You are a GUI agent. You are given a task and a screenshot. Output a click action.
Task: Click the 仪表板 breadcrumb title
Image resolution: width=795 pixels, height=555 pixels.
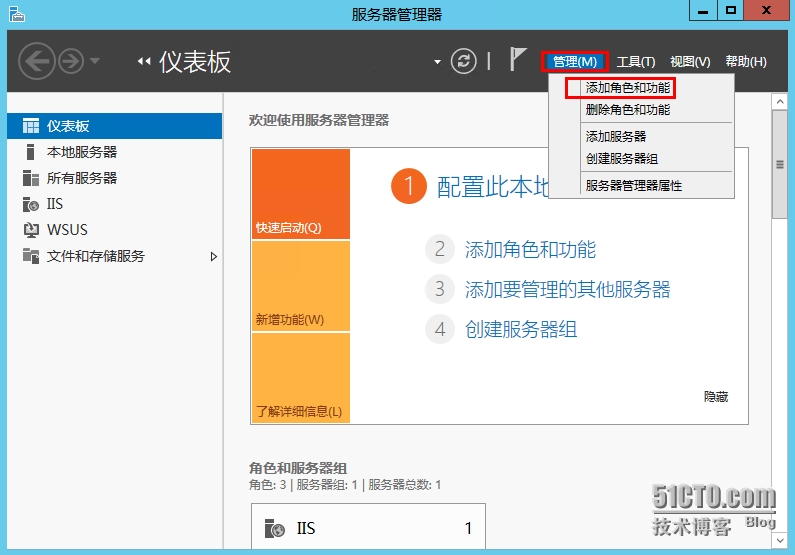point(195,62)
